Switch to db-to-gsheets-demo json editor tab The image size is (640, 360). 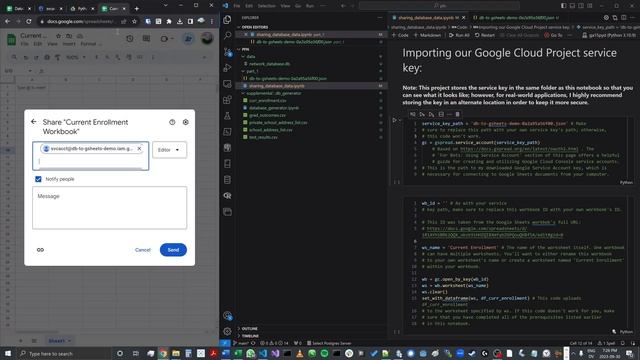pyautogui.click(x=516, y=18)
